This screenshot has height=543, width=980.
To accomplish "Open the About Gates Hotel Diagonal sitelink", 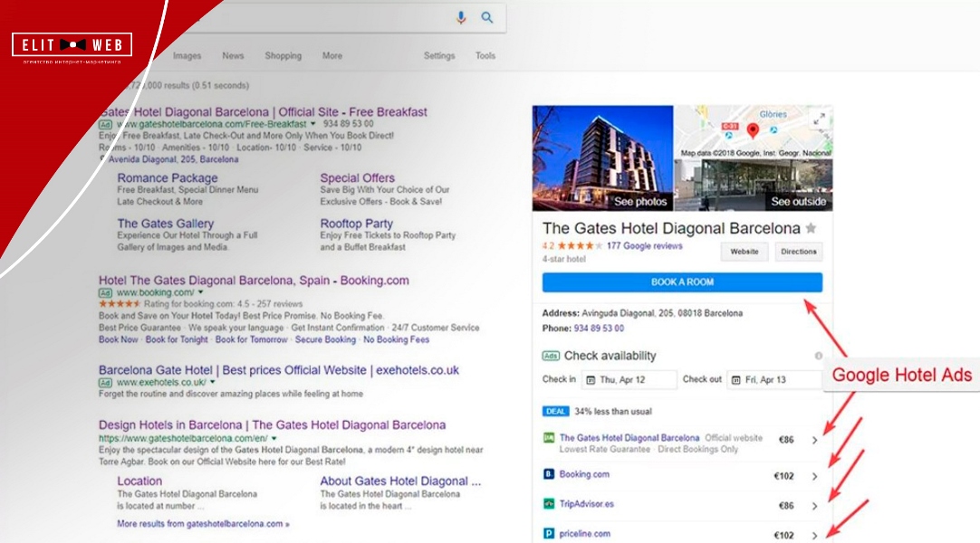I will (400, 481).
